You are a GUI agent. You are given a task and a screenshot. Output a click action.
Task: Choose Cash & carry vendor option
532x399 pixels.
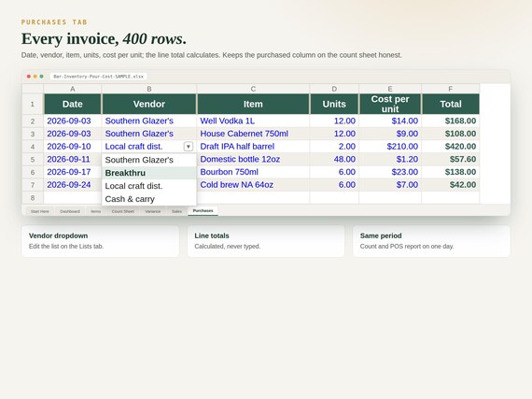pos(149,199)
